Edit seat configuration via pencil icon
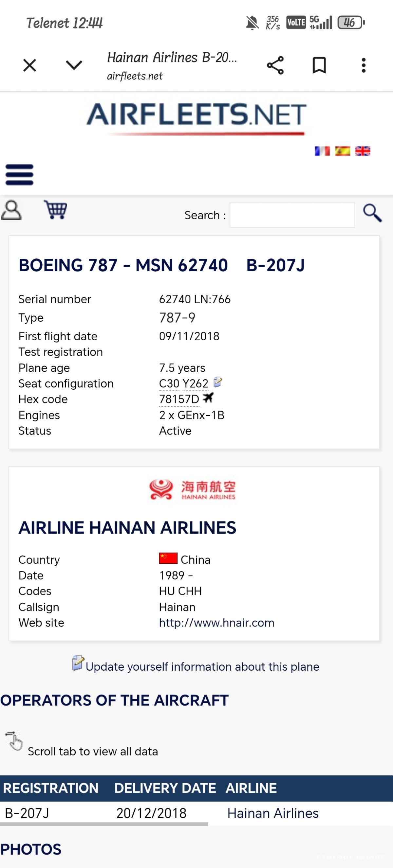This screenshot has height=868, width=393. (218, 382)
